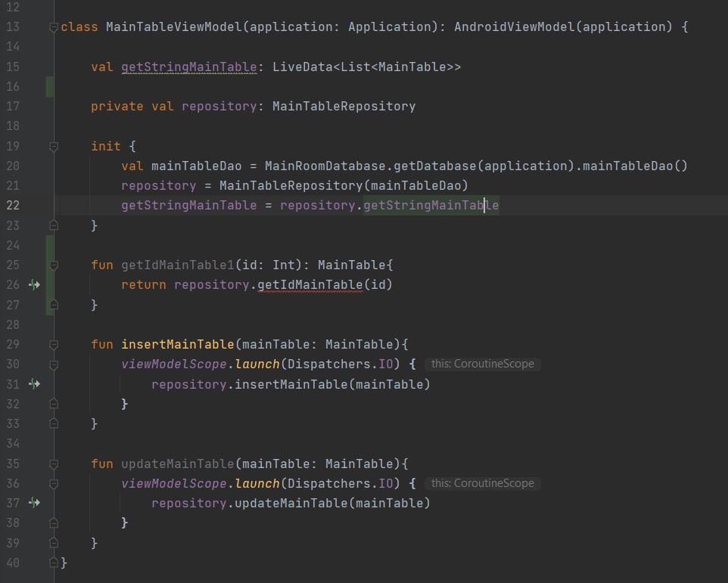
Task: Collapse the MainTableViewModel class fold marker
Action: tap(54, 27)
